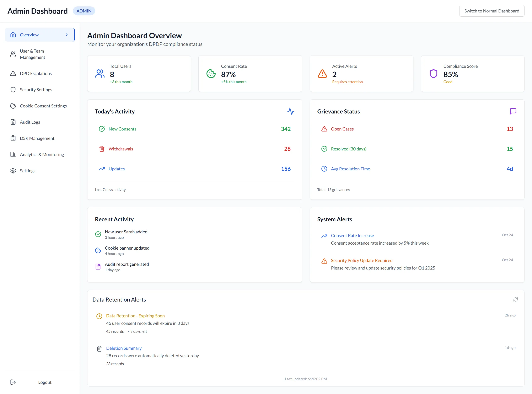Select the Security Settings shield icon
The height and width of the screenshot is (394, 532).
tap(13, 89)
